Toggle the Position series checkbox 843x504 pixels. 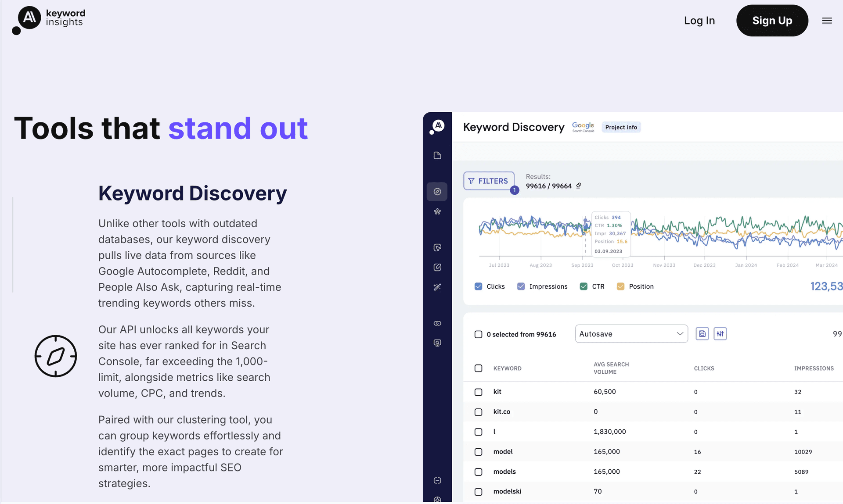point(620,286)
